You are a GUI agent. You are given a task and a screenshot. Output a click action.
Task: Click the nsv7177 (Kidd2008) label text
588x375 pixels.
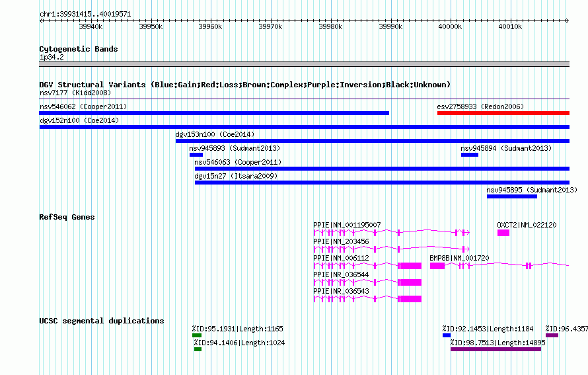coord(75,93)
